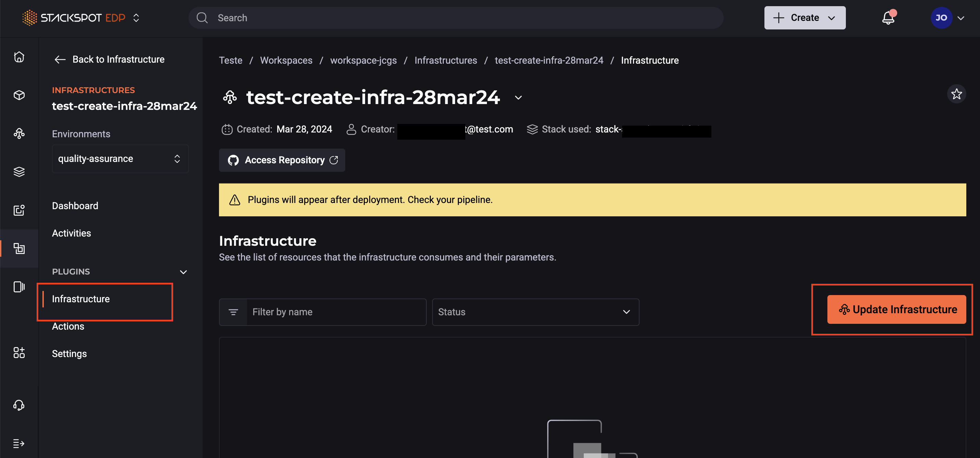Focus the Filter by name input field
980x458 pixels.
pyautogui.click(x=336, y=312)
